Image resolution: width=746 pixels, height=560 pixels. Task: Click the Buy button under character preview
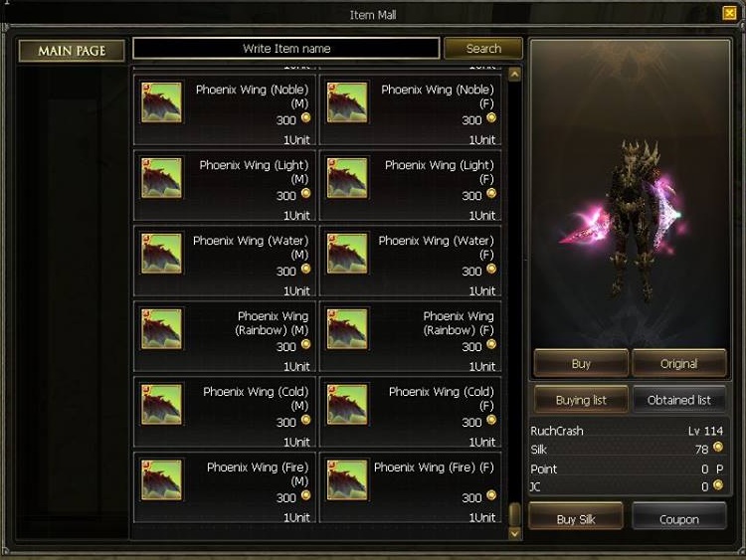click(x=581, y=363)
